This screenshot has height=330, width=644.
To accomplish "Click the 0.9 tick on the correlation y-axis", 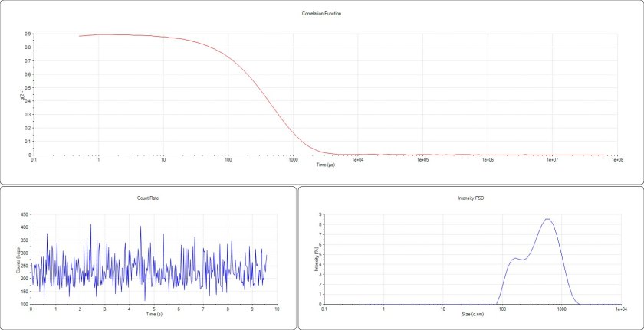I will click(x=27, y=34).
